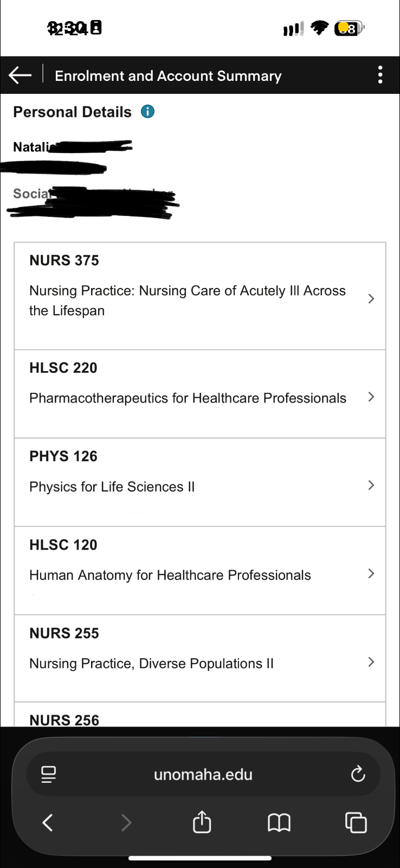Expand the HLSC 220 course chevron
Image resolution: width=400 pixels, height=868 pixels.
point(371,397)
